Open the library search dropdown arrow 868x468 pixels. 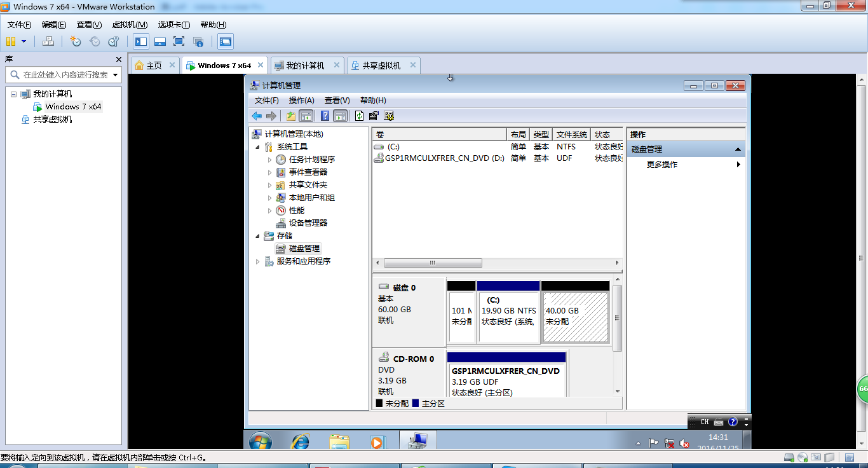coord(116,75)
